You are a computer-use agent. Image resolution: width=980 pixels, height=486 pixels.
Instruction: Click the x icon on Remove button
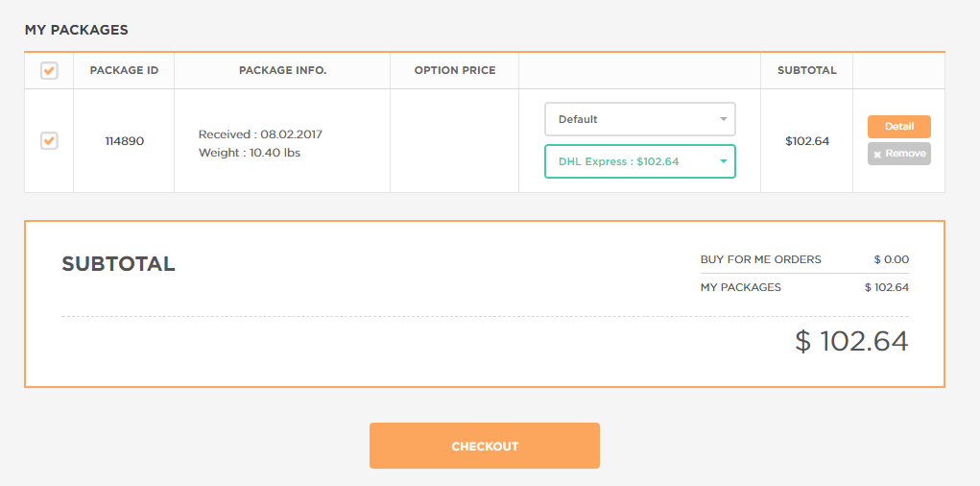[877, 154]
